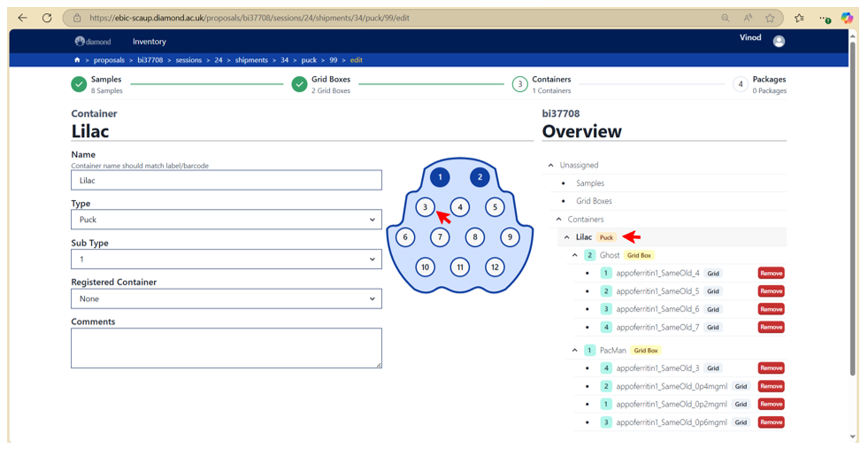Click the Comments text area

[x=227, y=348]
